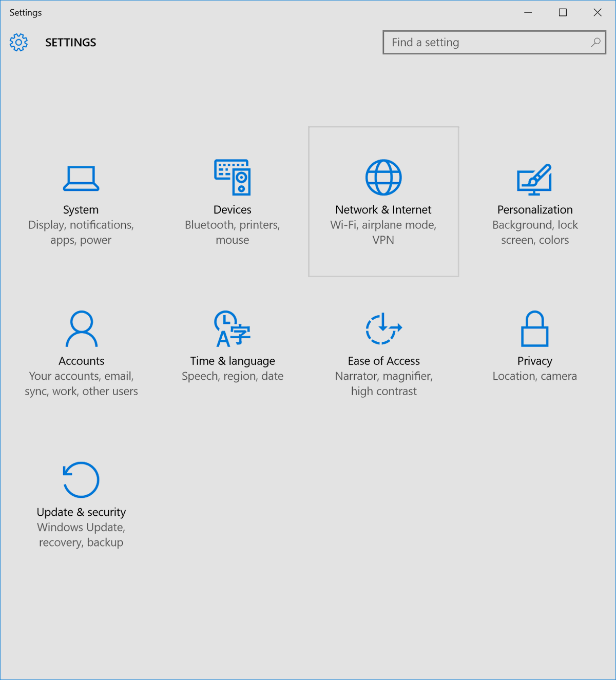
Task: Click 'Your accounts, email, sync, work, other users' text
Action: coord(82,383)
